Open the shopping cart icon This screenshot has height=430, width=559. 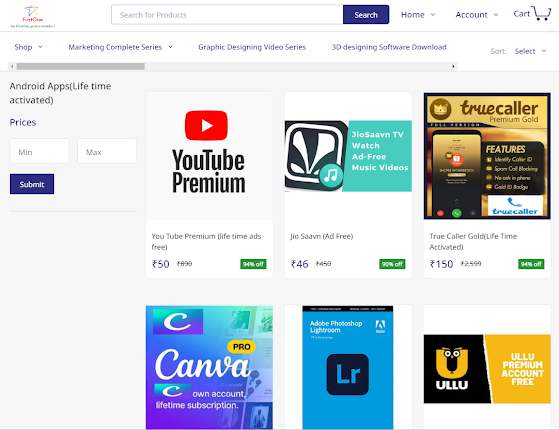(541, 13)
